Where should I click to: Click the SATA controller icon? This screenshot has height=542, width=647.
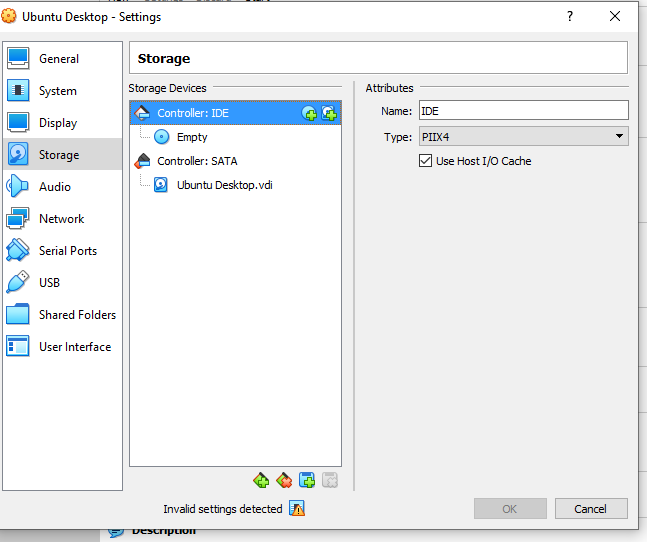(x=142, y=161)
